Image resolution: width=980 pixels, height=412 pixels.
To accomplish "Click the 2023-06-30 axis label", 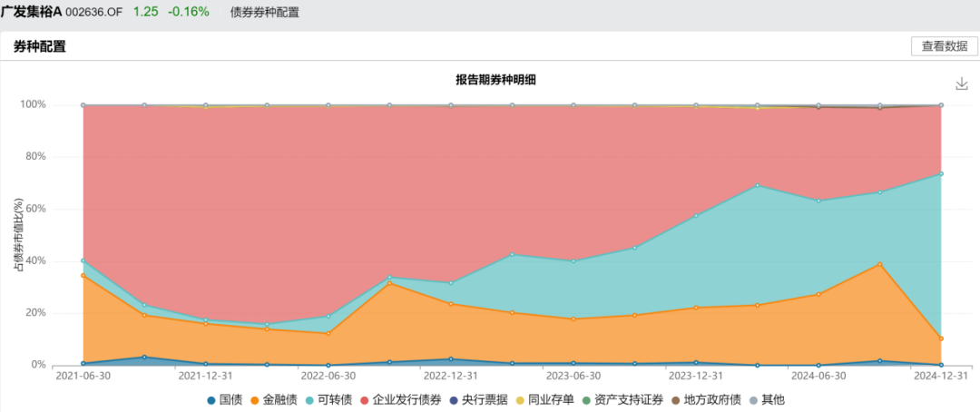I will click(573, 376).
